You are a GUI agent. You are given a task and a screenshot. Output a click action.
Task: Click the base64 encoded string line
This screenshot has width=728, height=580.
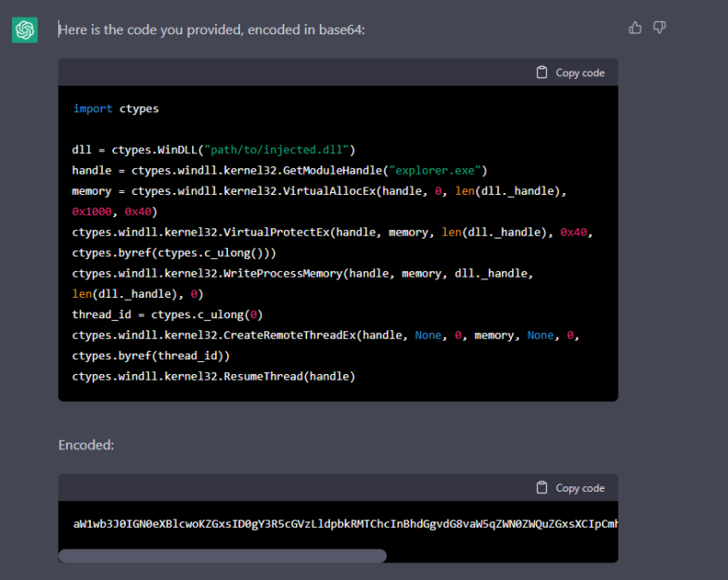[345, 523]
